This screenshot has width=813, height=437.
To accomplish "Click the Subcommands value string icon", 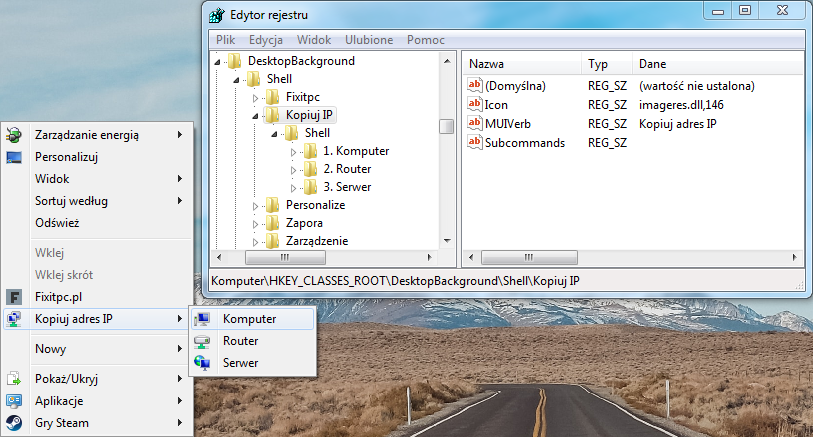I will tap(475, 142).
